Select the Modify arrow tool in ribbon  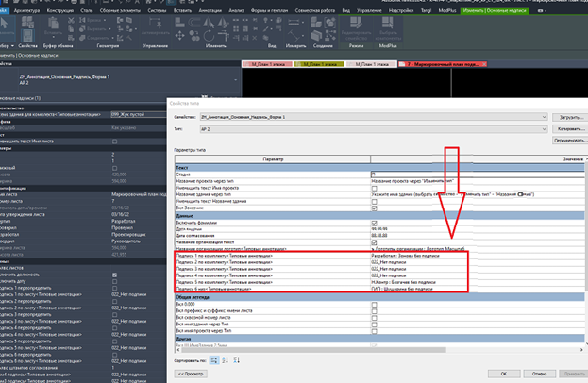(x=5, y=25)
